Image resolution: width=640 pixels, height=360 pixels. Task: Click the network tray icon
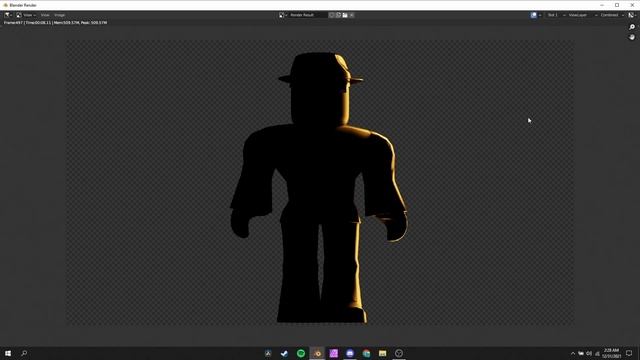[597, 353]
